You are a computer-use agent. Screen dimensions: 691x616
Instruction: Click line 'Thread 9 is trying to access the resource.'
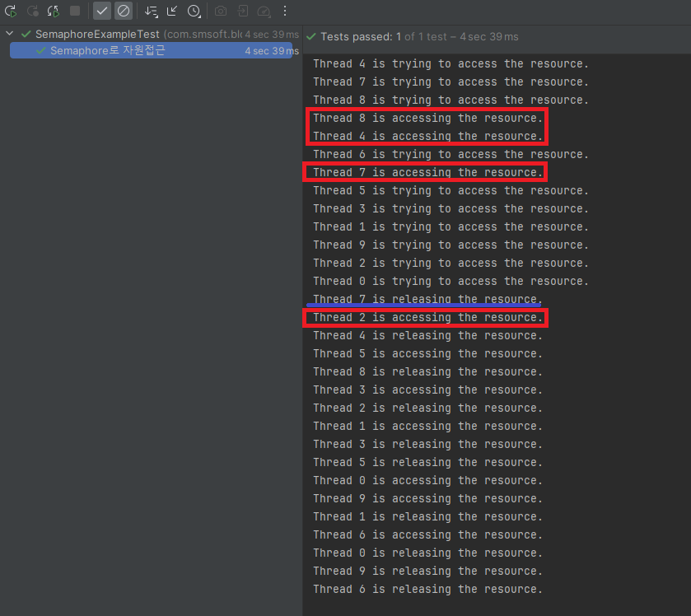[451, 245]
